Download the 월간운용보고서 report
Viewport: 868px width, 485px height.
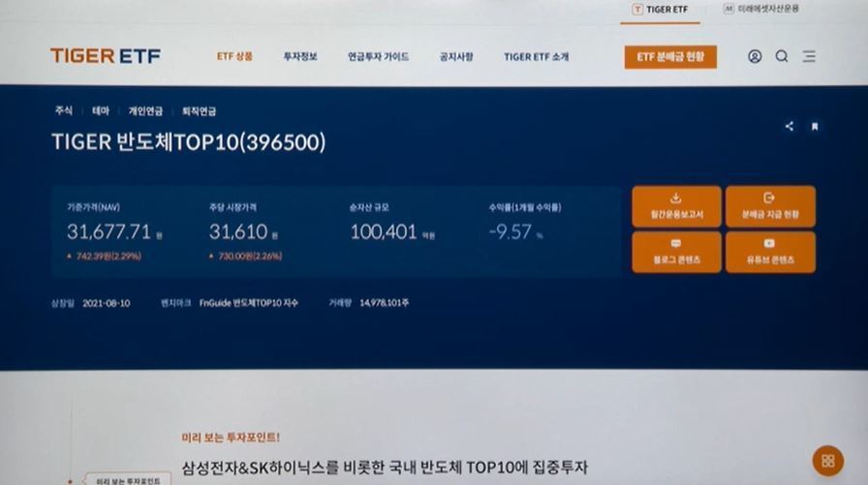(x=676, y=206)
